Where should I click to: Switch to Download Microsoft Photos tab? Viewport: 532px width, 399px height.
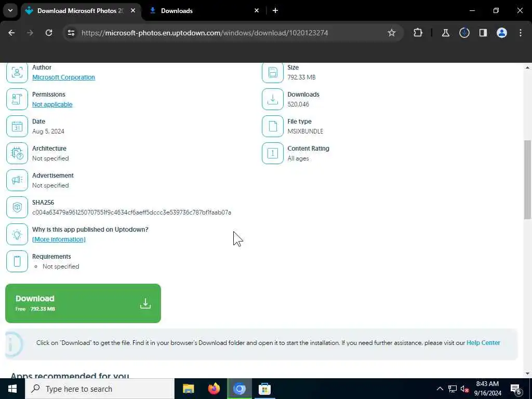coord(80,11)
